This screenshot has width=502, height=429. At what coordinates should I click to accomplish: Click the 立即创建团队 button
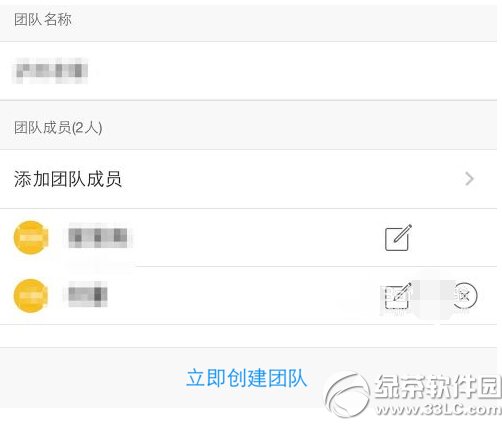(x=246, y=378)
